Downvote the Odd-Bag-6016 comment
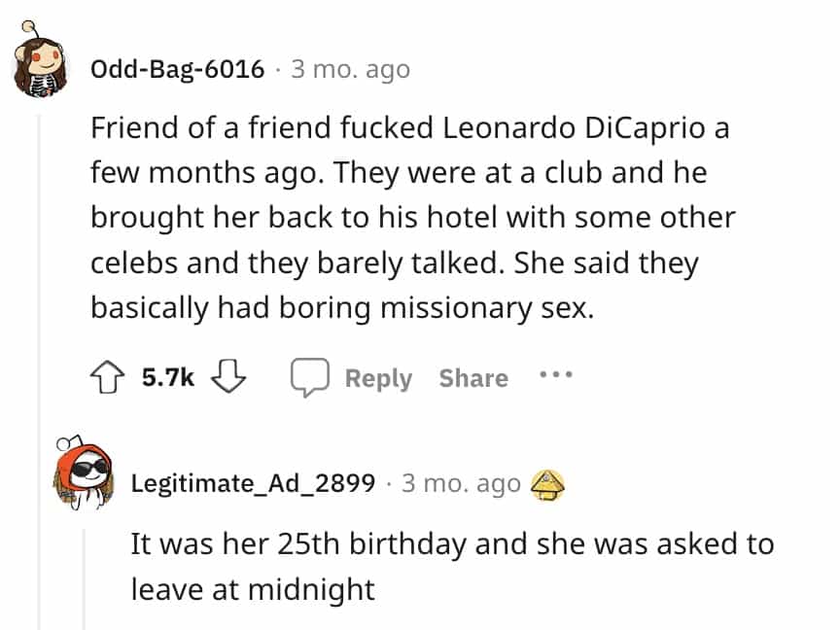840x630 pixels. (x=225, y=377)
